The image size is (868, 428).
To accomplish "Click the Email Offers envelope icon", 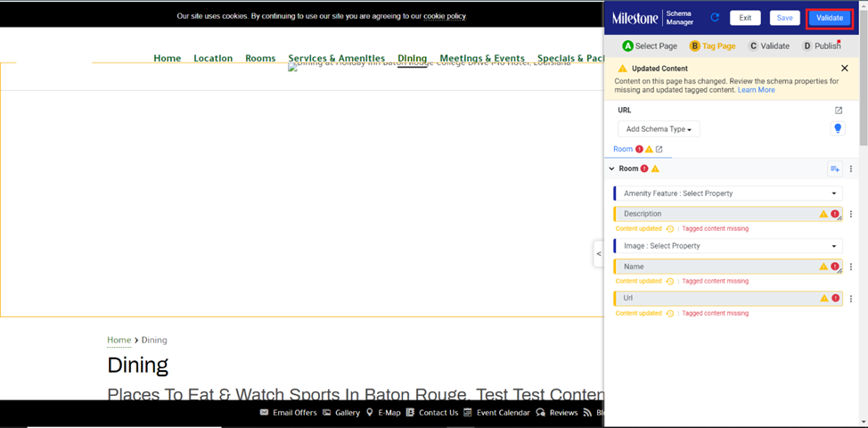I will [x=264, y=413].
